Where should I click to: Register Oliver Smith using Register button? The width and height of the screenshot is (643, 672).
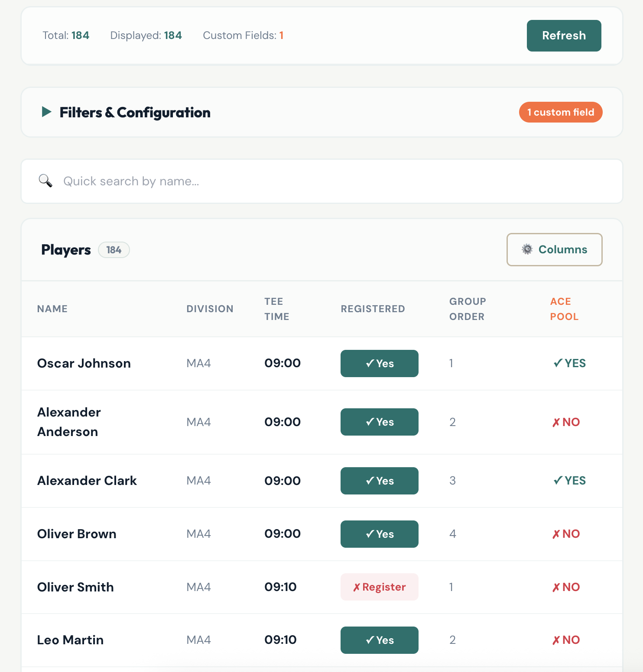pyautogui.click(x=379, y=587)
